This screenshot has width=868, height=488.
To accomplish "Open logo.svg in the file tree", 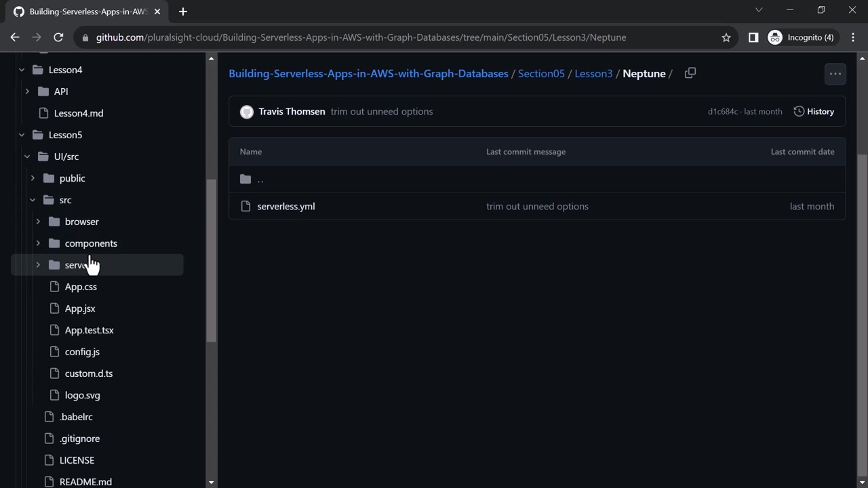I will pos(82,395).
